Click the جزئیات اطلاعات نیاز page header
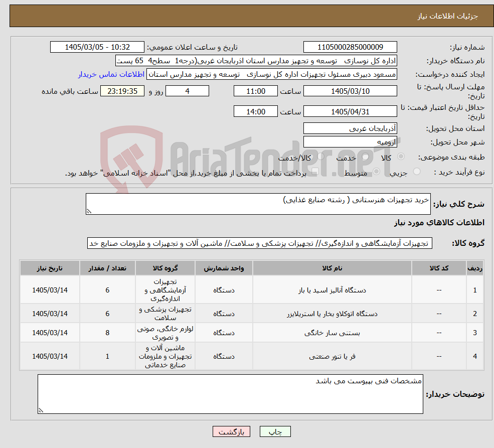 point(448,16)
